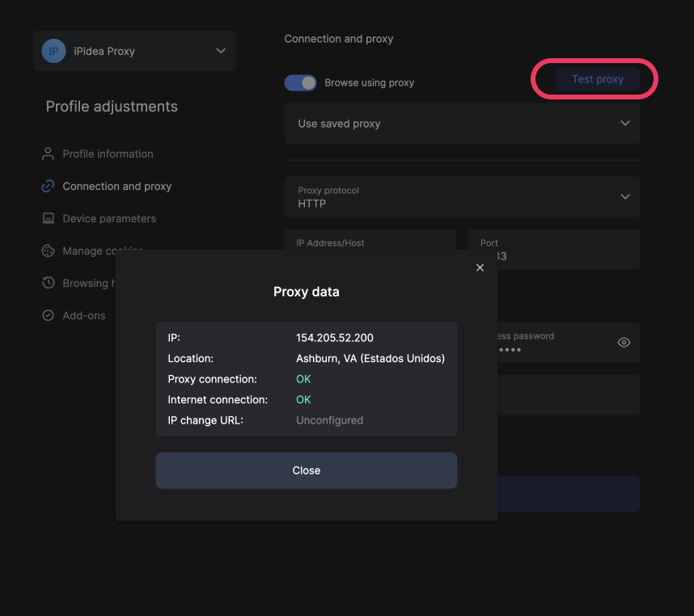Open the Use saved proxy dropdown
Image resolution: width=694 pixels, height=616 pixels.
pos(462,124)
